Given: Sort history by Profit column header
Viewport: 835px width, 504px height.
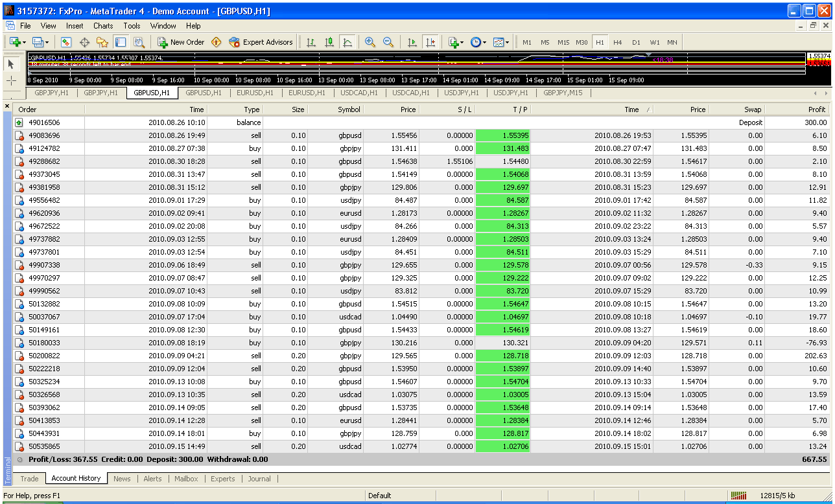Looking at the screenshot, I should pyautogui.click(x=816, y=109).
